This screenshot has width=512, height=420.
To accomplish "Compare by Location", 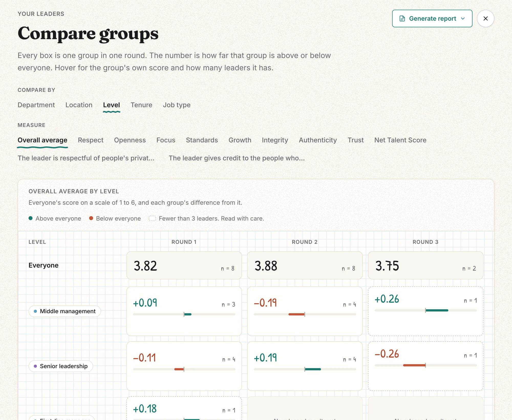I will [79, 105].
